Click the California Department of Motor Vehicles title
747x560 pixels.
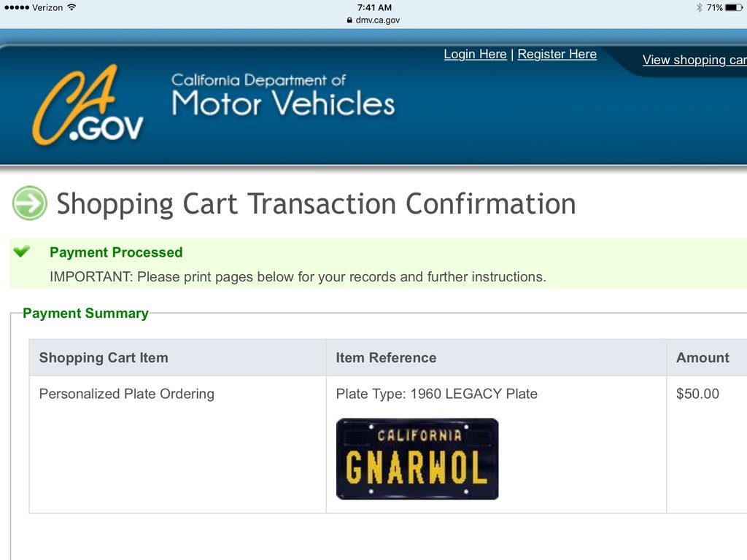click(x=283, y=96)
